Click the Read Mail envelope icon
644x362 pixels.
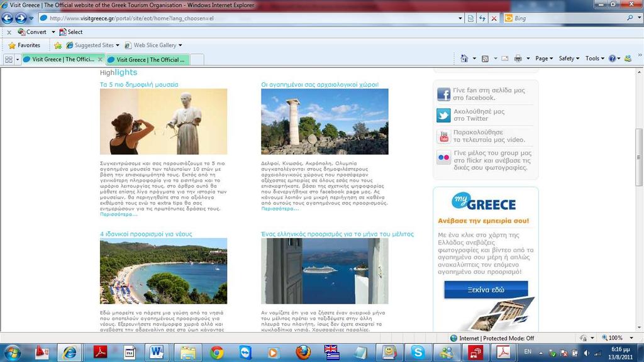(x=505, y=58)
